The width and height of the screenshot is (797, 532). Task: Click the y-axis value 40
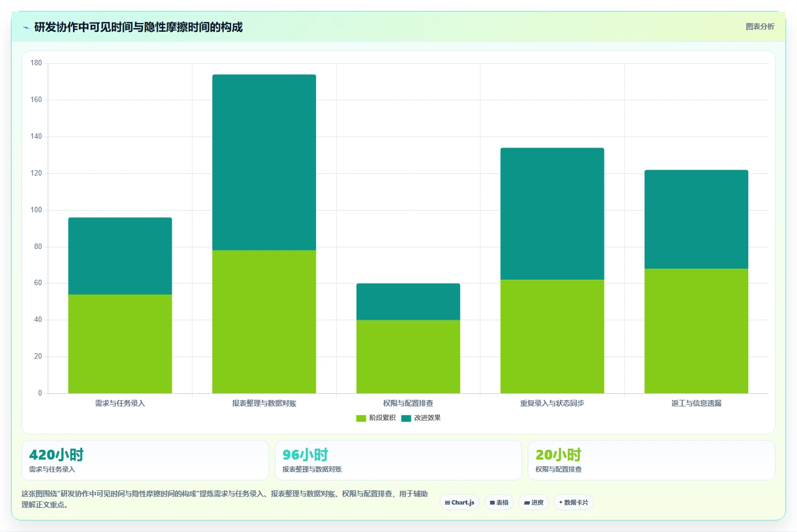38,320
